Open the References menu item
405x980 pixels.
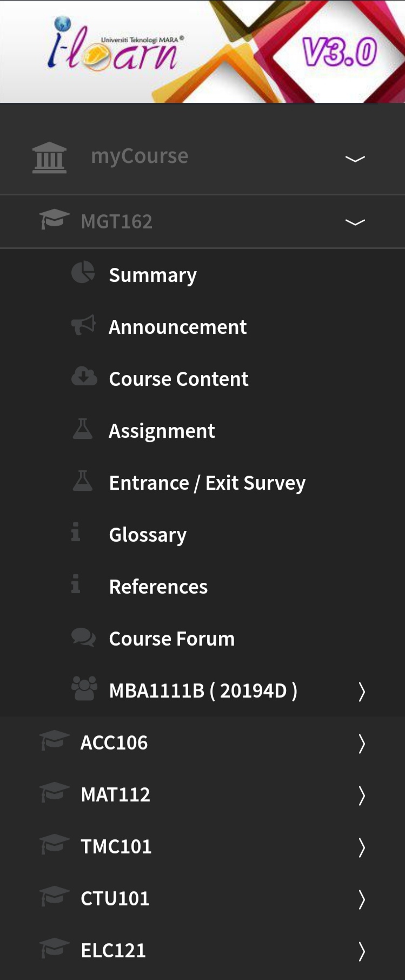point(158,587)
